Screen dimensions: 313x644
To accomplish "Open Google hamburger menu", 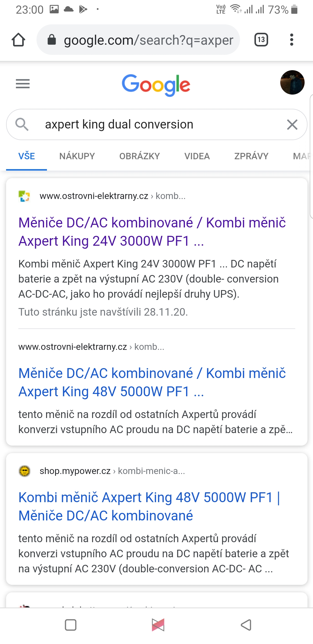I will (23, 84).
